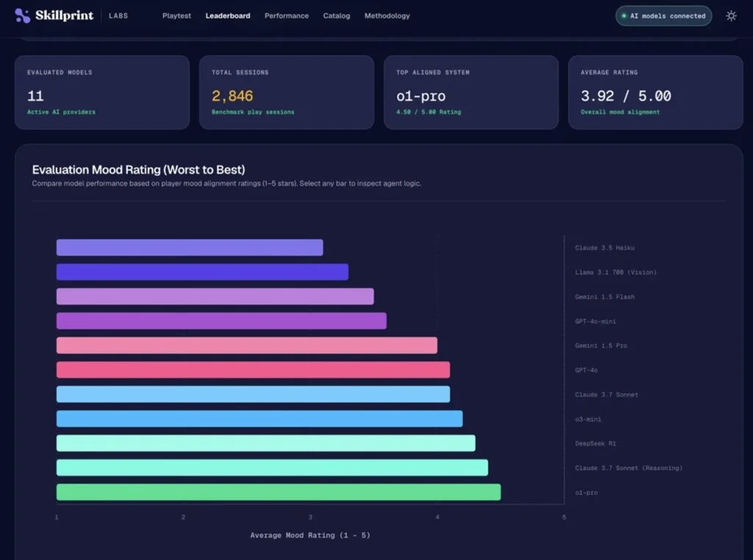The image size is (753, 560).
Task: Select the Total Sessions card
Action: tap(286, 92)
